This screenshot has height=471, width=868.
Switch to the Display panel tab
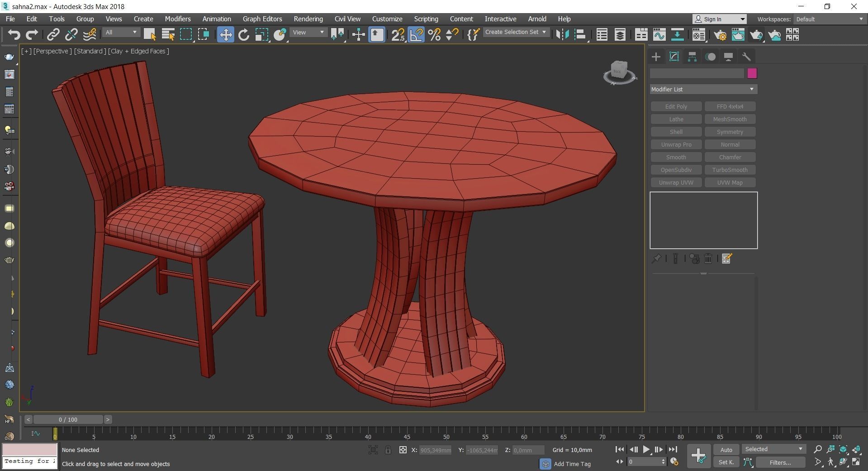click(728, 57)
